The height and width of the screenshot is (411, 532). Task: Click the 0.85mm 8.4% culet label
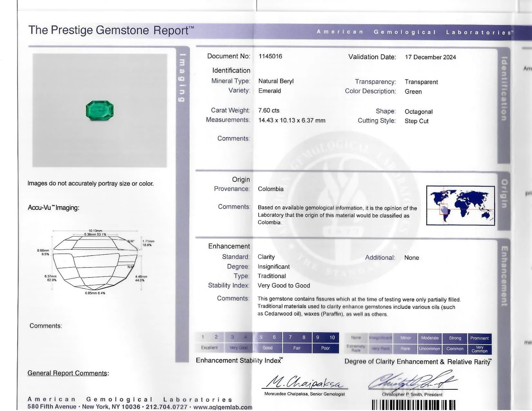click(95, 293)
